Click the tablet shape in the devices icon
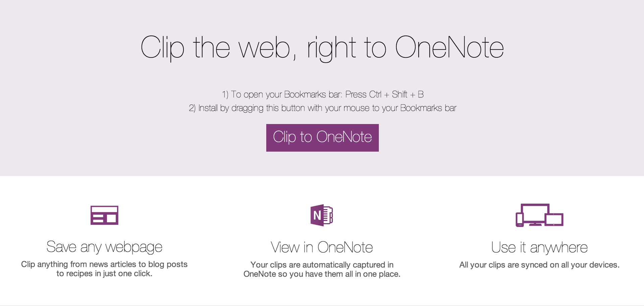This screenshot has width=644, height=306. 554,220
